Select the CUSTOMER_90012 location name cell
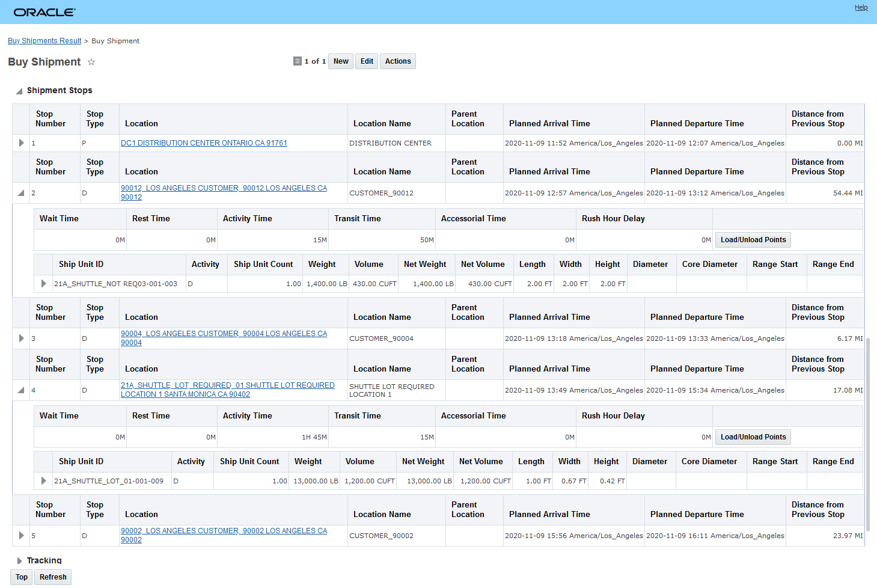The width and height of the screenshot is (877, 588). 397,193
